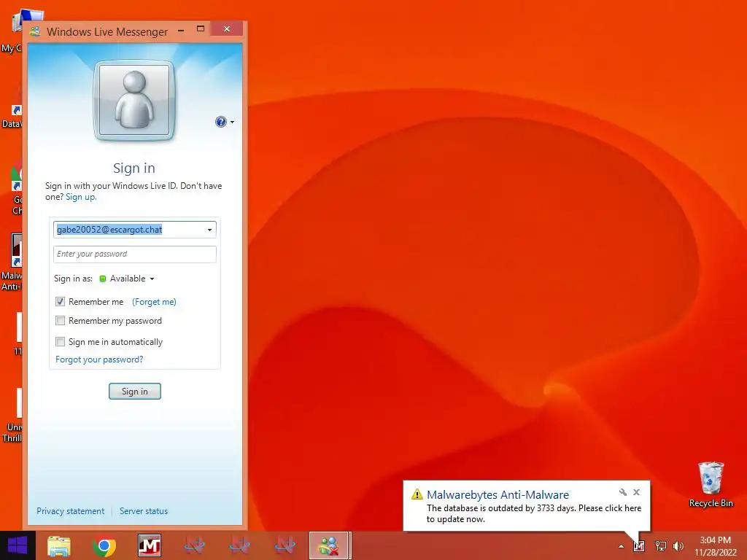Click the Malwarebytes Anti-Malware notification title
Viewport: 747px width, 560px height.
click(498, 495)
